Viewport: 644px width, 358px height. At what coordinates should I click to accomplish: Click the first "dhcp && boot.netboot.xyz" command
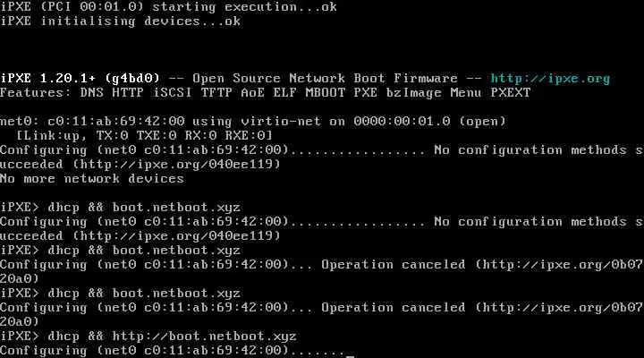click(143, 207)
